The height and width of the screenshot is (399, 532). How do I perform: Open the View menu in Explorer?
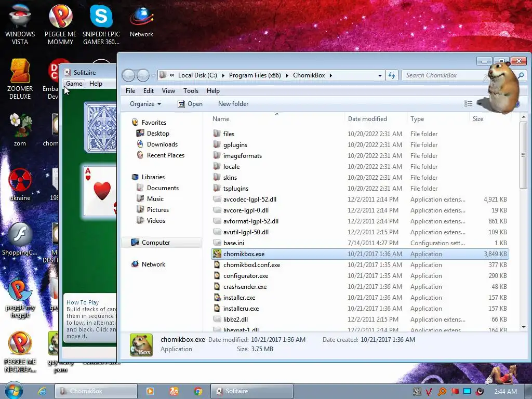pos(168,91)
